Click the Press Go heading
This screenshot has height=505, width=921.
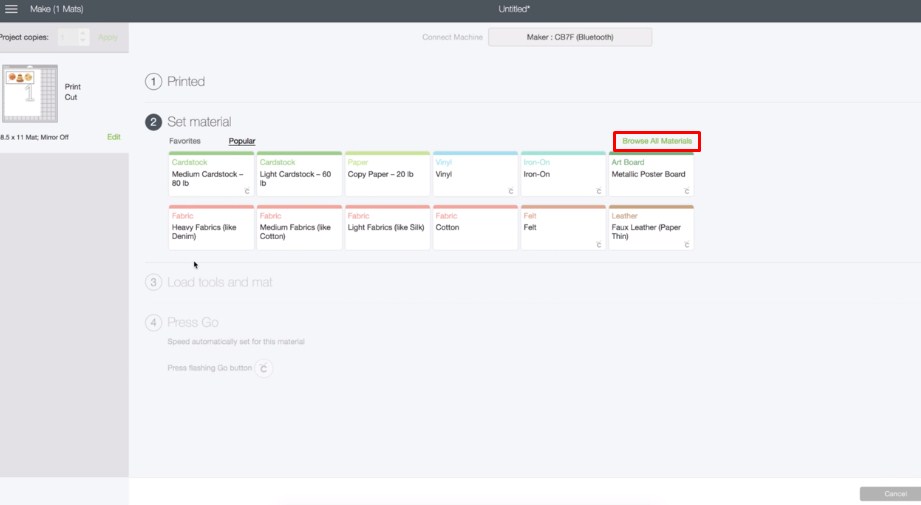[x=193, y=322]
